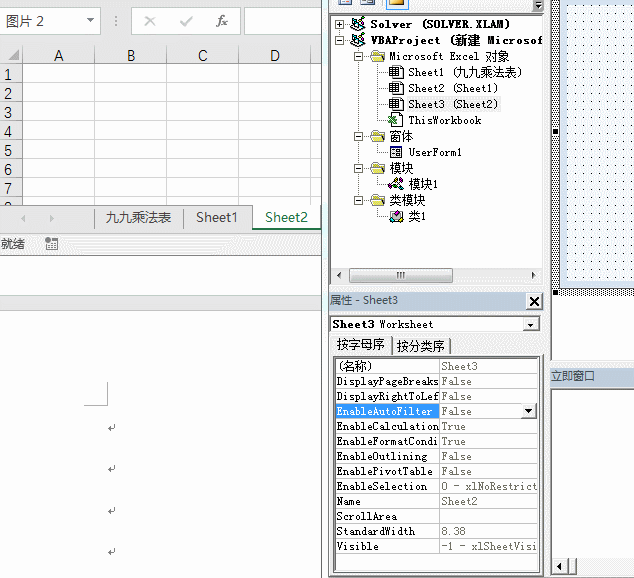Screen dimensions: 634x578
Task: Collapse the 窗体 folder node
Action: coord(358,137)
